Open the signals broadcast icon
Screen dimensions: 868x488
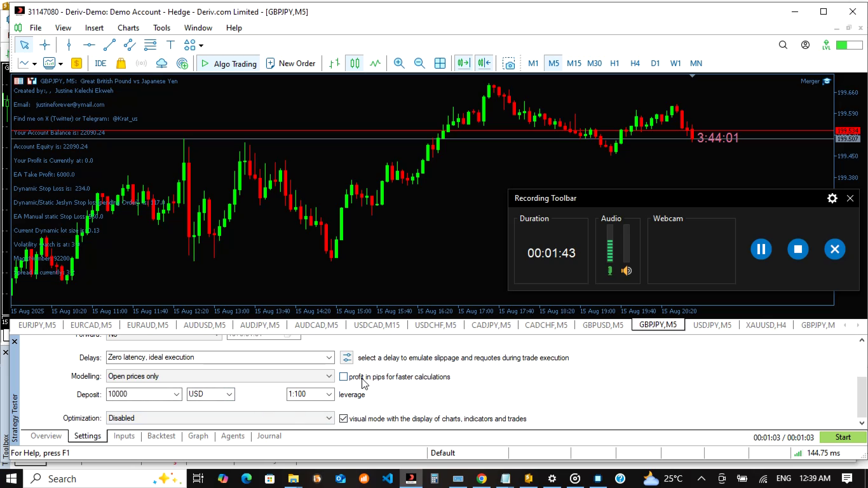[x=141, y=64]
